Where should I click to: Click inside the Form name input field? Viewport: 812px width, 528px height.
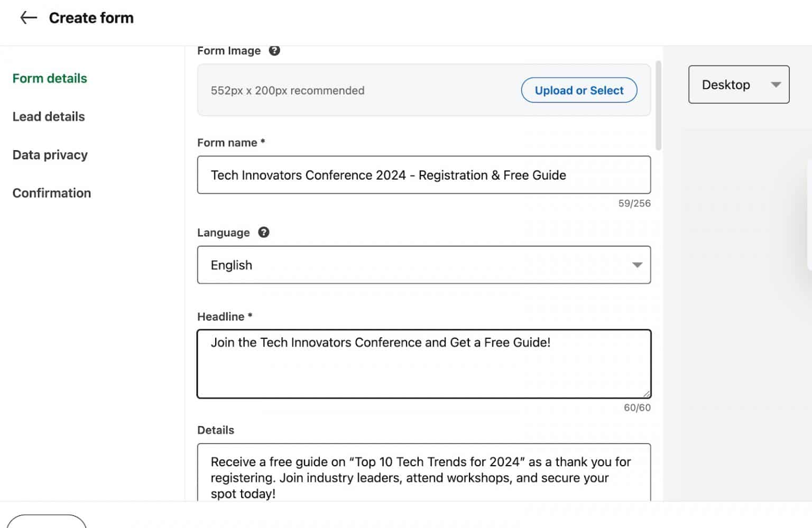point(423,175)
